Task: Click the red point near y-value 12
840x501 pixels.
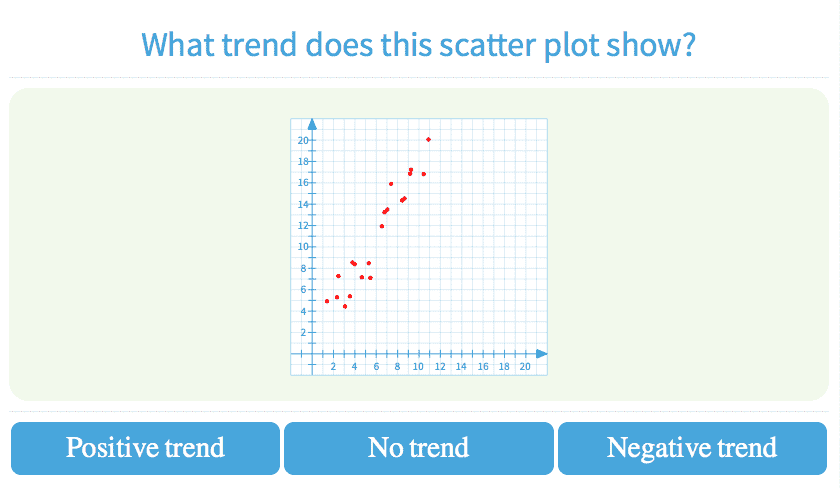Action: [x=382, y=226]
